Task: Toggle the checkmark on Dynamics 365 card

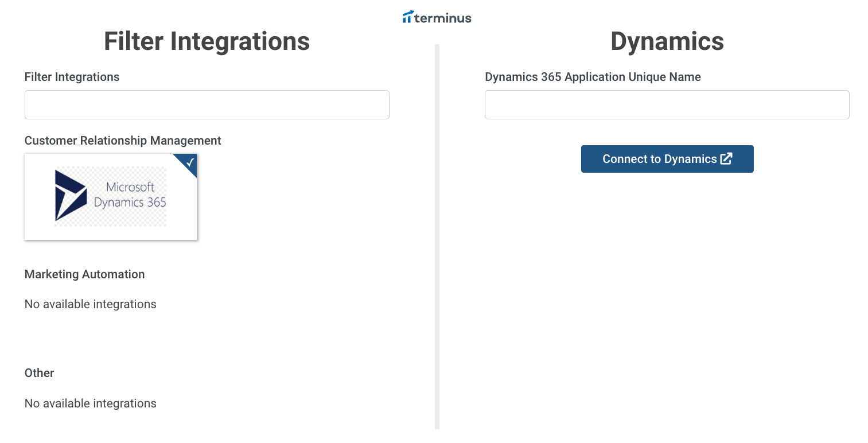Action: pyautogui.click(x=190, y=162)
